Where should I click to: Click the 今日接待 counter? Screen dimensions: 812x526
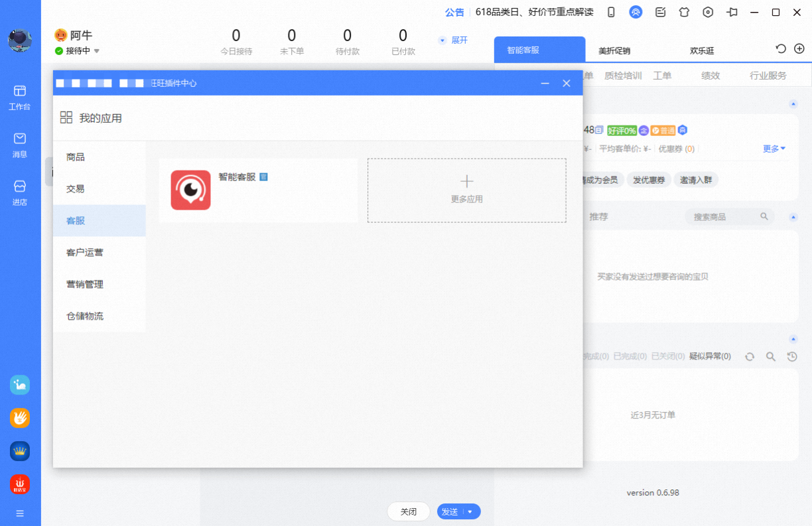(236, 42)
